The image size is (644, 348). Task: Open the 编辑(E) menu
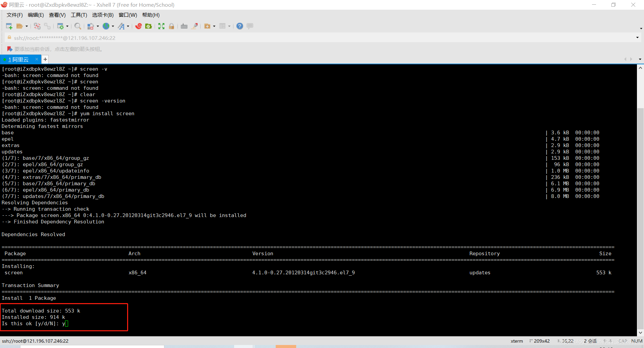pyautogui.click(x=36, y=15)
